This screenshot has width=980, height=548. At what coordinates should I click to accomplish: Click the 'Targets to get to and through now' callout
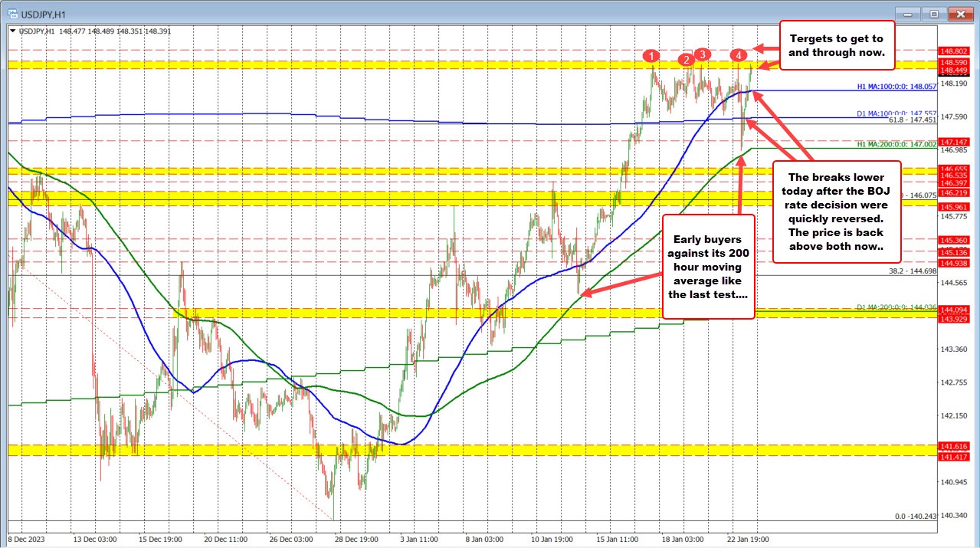[x=837, y=45]
